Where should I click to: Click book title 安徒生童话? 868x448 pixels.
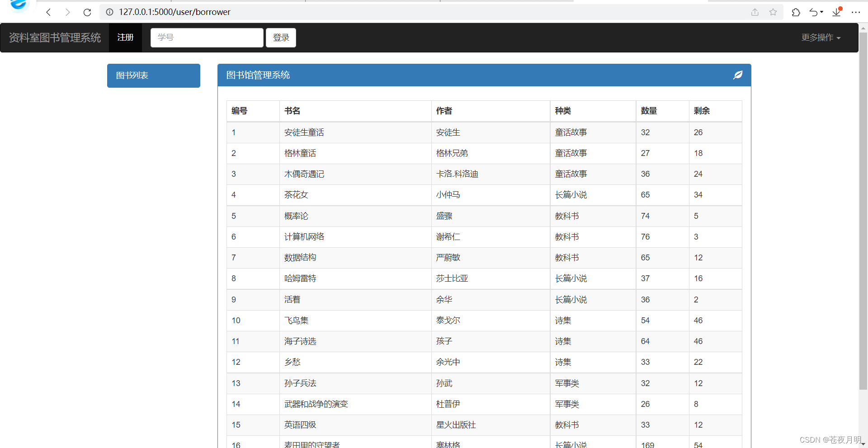point(304,132)
